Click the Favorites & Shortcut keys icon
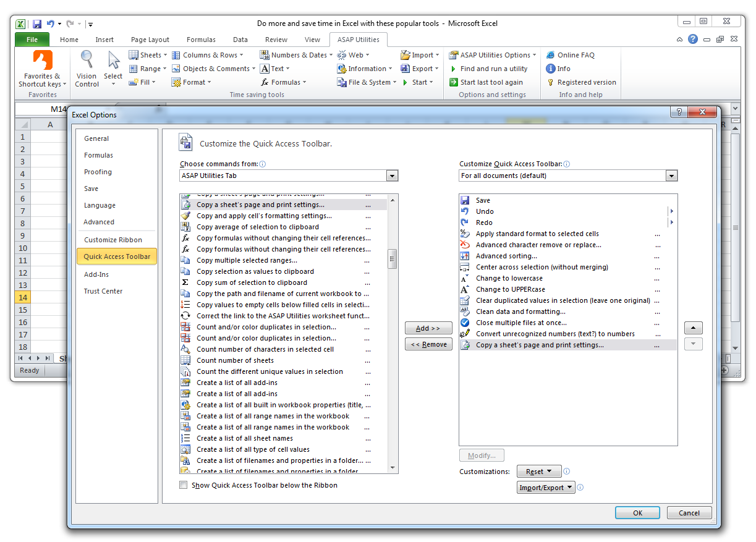 [43, 61]
